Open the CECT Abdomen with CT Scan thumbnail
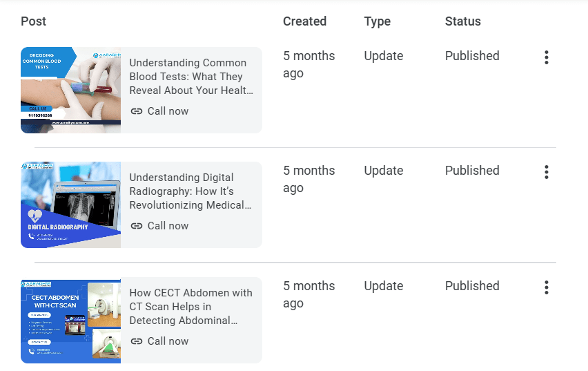The image size is (588, 371). click(70, 320)
